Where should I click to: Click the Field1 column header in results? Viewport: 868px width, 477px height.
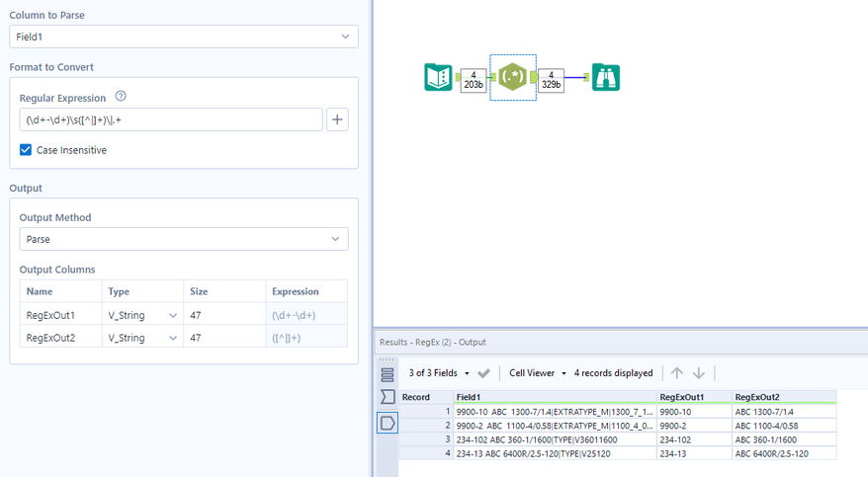(556, 397)
